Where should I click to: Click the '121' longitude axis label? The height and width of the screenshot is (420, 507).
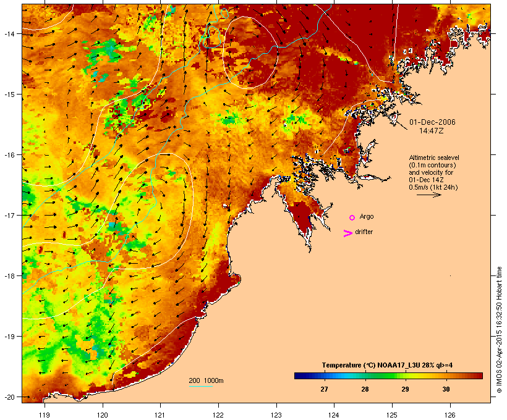point(160,415)
